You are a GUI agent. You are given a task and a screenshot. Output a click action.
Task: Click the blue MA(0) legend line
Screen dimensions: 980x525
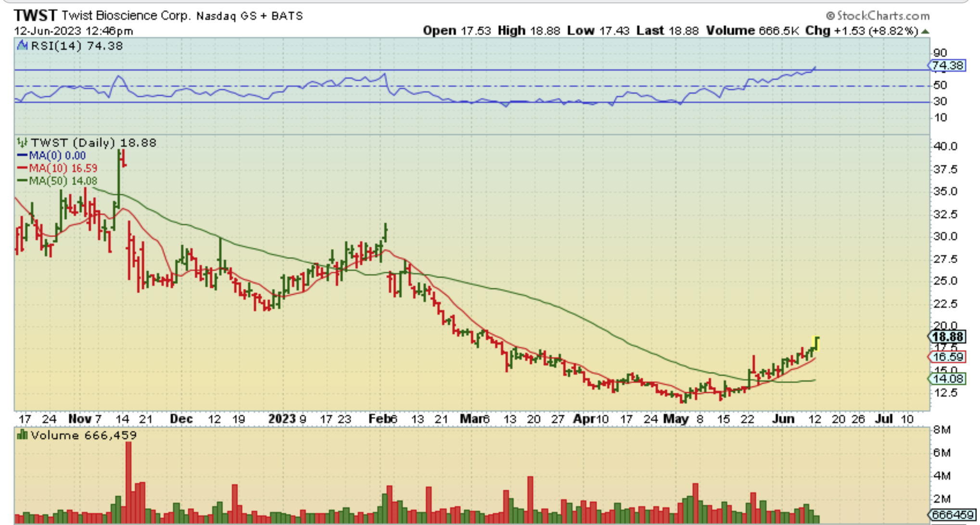pyautogui.click(x=22, y=155)
